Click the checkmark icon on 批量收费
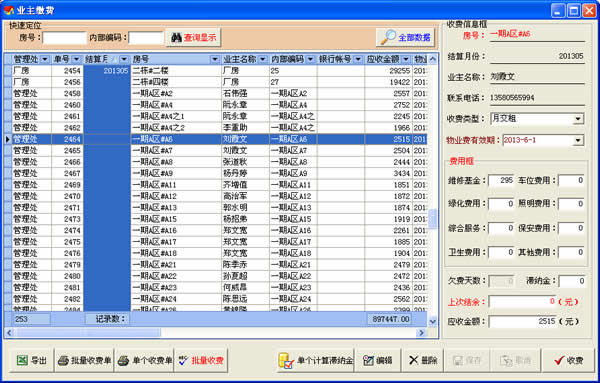Screen dimensions: 600x383 point(183,360)
